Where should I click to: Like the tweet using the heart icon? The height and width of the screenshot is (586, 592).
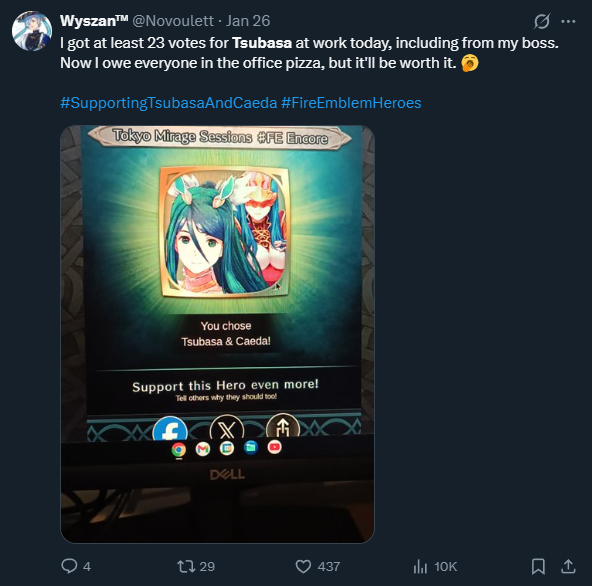click(303, 566)
